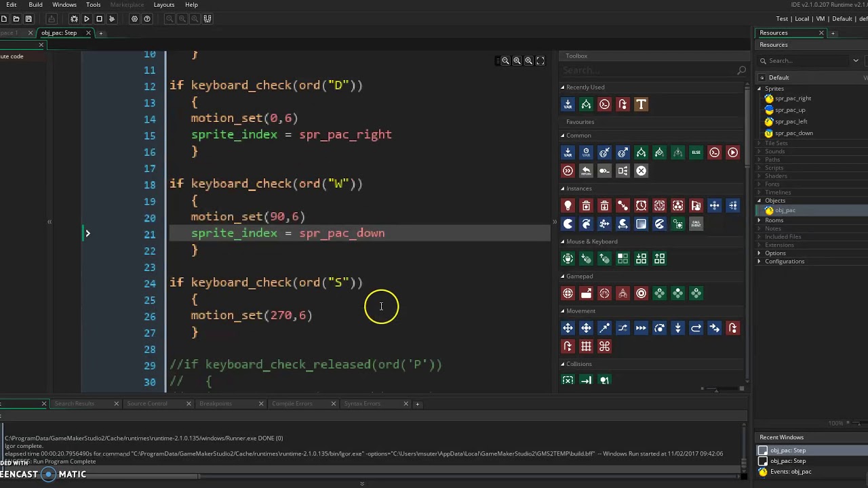868x488 pixels.
Task: Select the crosshair icon under Gamepad
Action: (x=568, y=293)
